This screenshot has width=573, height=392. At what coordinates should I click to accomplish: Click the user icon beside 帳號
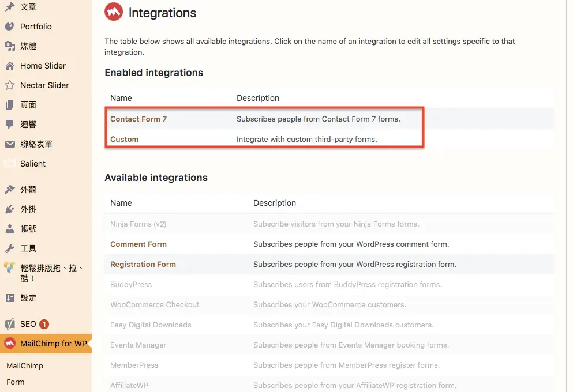tap(10, 229)
